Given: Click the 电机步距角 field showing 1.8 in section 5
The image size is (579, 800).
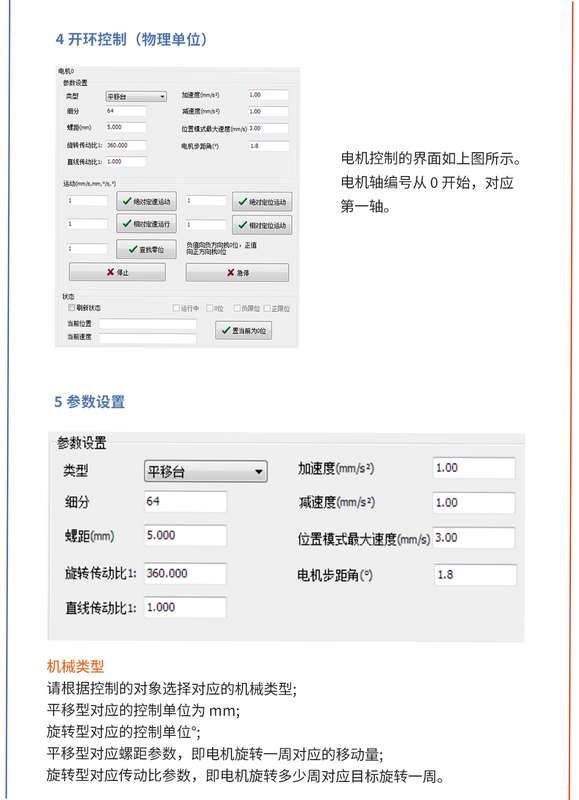Looking at the screenshot, I should (x=475, y=575).
